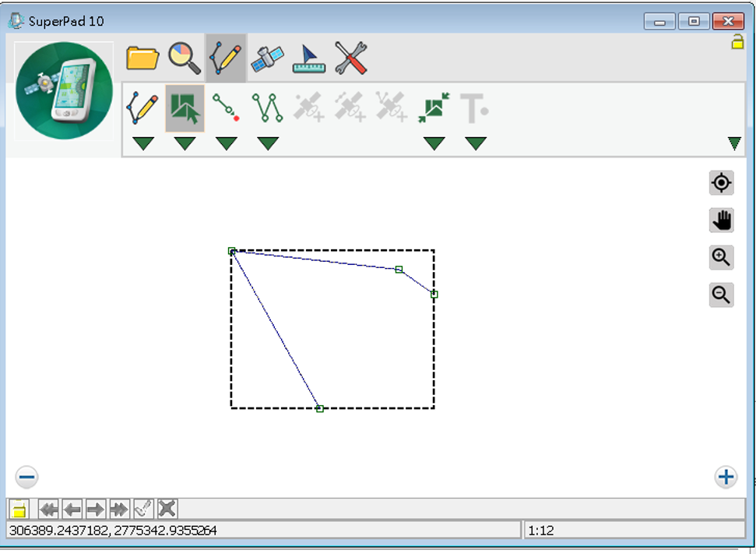Viewport: 756px width, 554px height.
Task: Open the yellow folder project icon
Action: (x=142, y=58)
